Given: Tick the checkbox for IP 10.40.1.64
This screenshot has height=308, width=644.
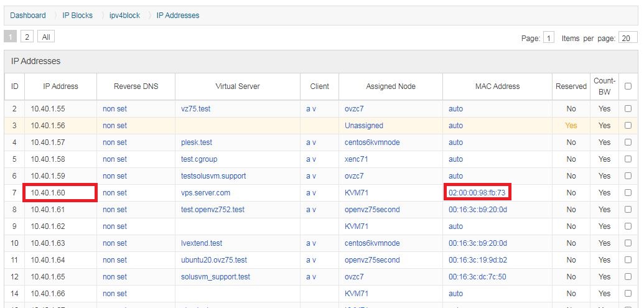Looking at the screenshot, I should pos(628,260).
